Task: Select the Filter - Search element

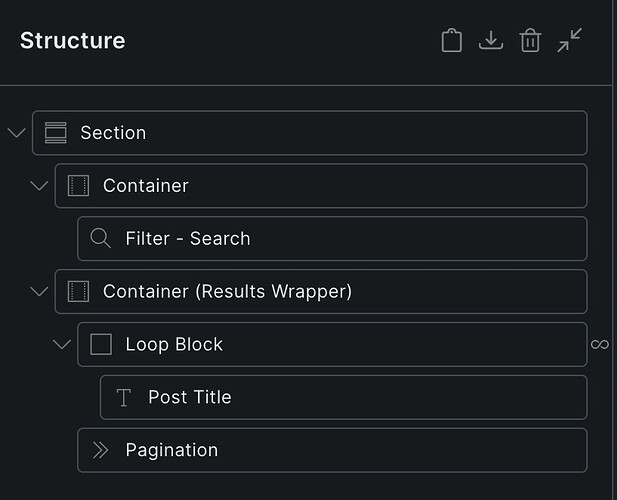Action: point(332,238)
